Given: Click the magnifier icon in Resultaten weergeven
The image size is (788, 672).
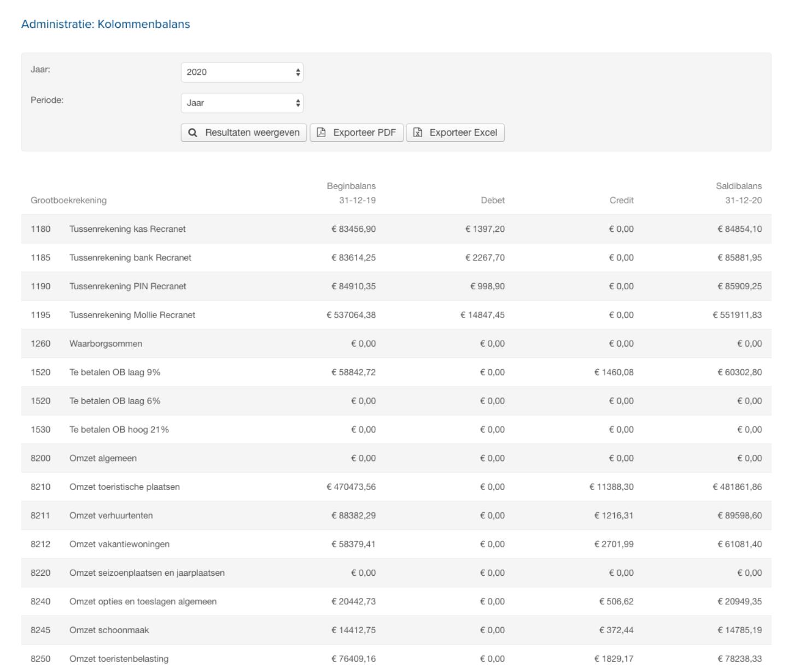Looking at the screenshot, I should tap(192, 133).
